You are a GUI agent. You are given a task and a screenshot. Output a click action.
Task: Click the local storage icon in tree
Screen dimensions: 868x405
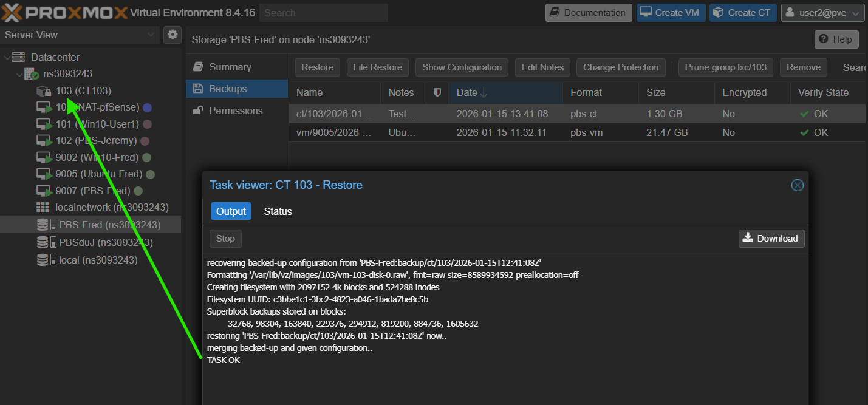46,260
